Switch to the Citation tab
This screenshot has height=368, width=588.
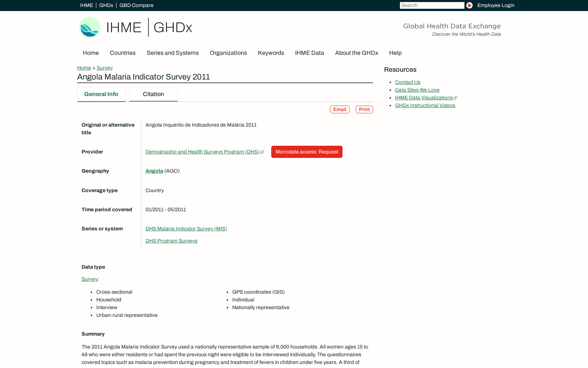tap(154, 94)
